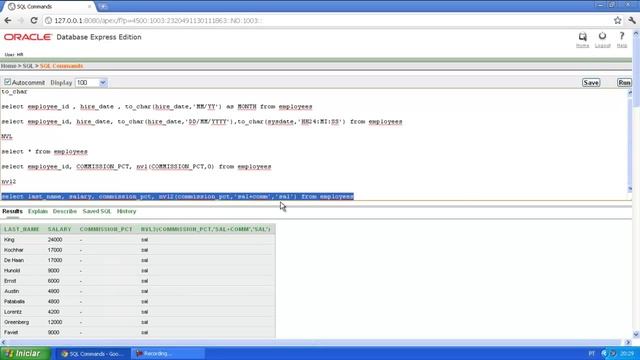
Task: Click the Save button
Action: click(591, 82)
